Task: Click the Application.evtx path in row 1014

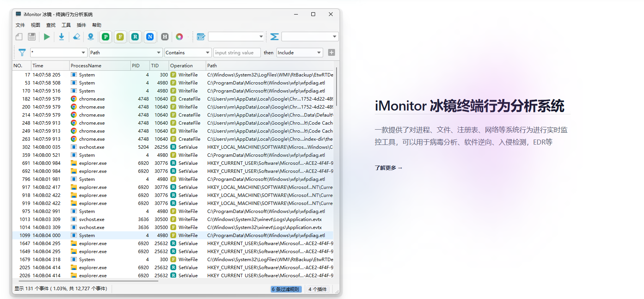Action: 265,227
